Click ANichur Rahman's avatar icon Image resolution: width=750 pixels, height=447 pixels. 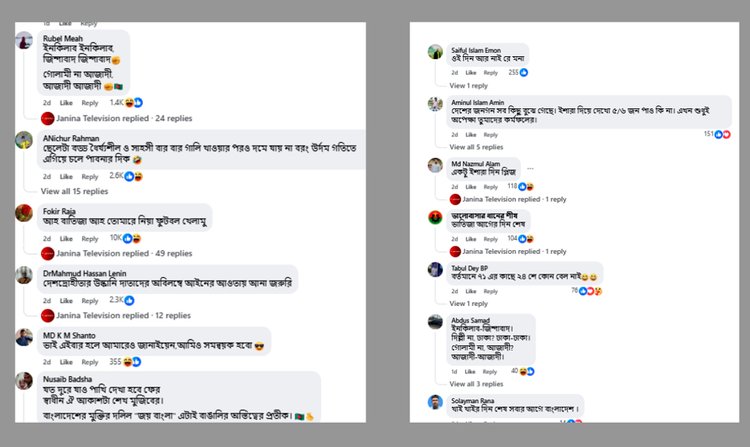(x=24, y=141)
